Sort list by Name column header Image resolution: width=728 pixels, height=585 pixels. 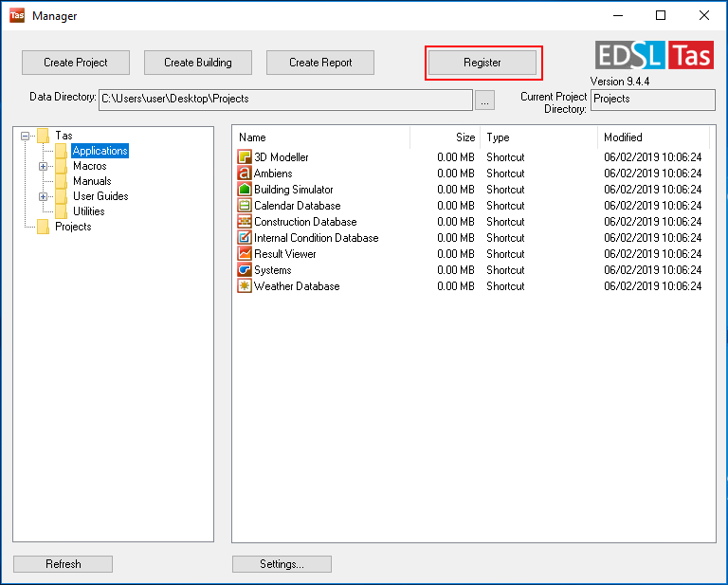[320, 137]
